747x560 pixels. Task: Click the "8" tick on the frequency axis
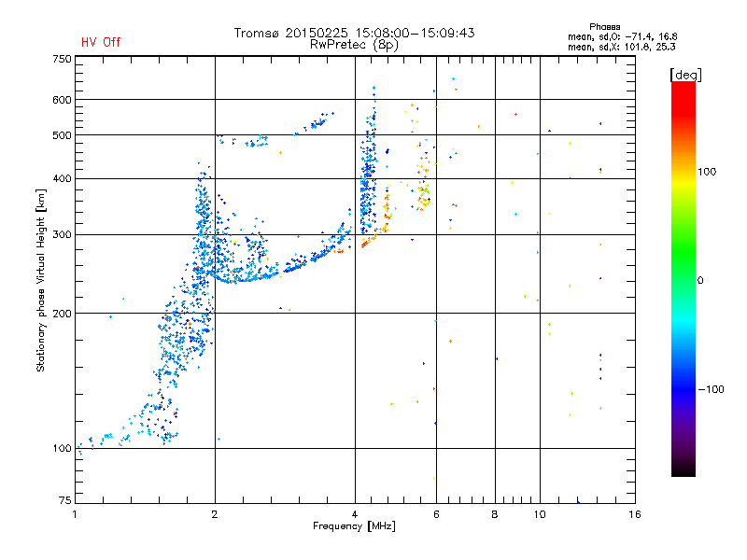(x=495, y=514)
